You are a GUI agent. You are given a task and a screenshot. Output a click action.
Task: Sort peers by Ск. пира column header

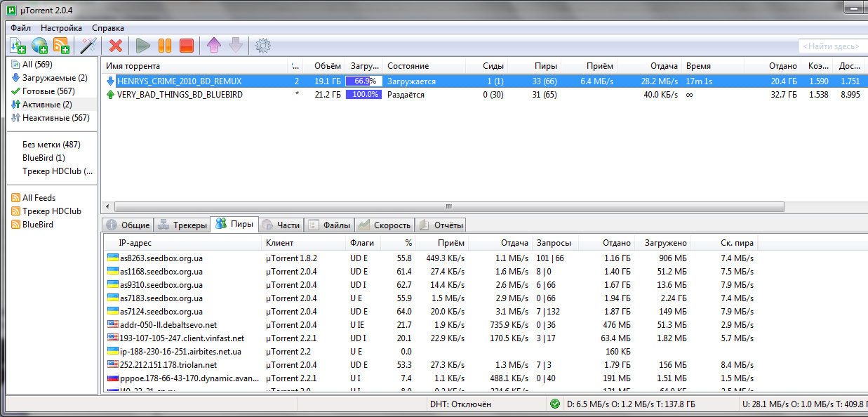point(724,243)
